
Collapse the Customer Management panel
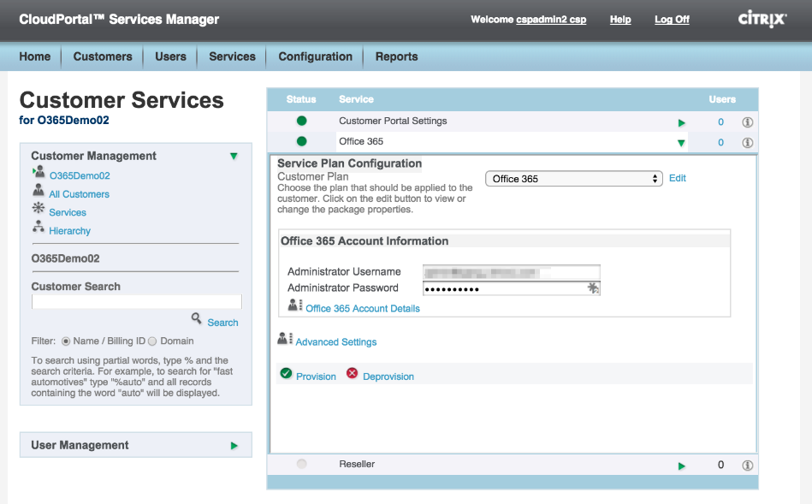point(234,157)
